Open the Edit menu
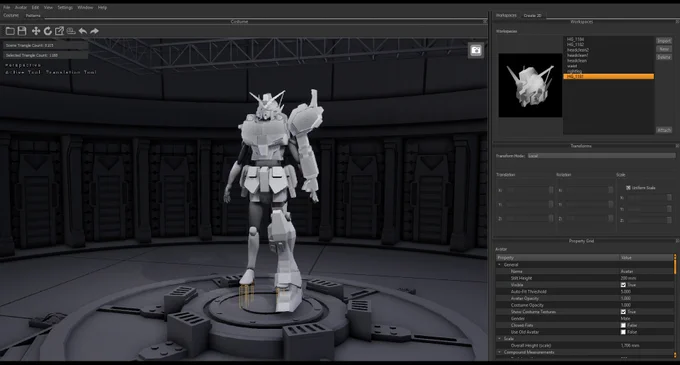This screenshot has width=680, height=365. click(x=35, y=7)
